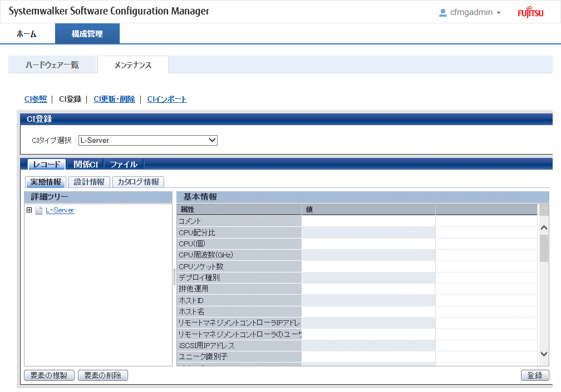Click the 属性 column header
Image resolution: width=561 pixels, height=392 pixels.
239,210
